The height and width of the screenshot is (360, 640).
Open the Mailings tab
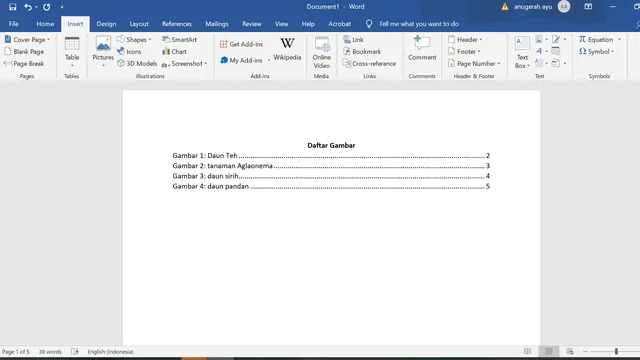(217, 24)
